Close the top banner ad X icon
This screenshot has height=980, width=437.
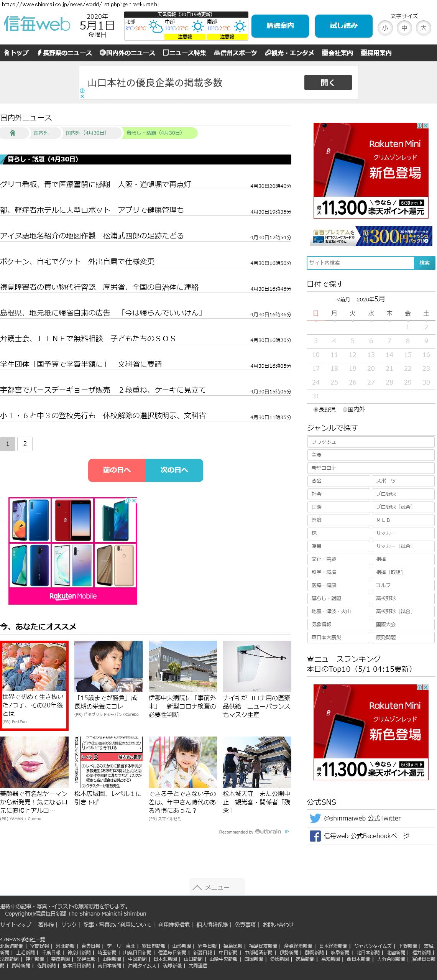82,96
